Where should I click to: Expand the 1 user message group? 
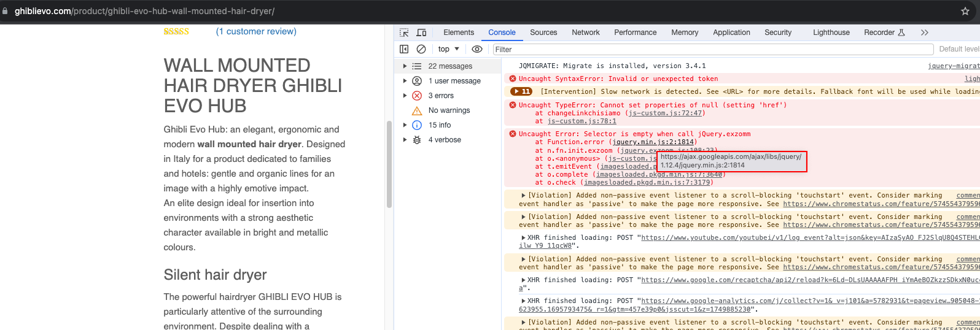click(405, 81)
